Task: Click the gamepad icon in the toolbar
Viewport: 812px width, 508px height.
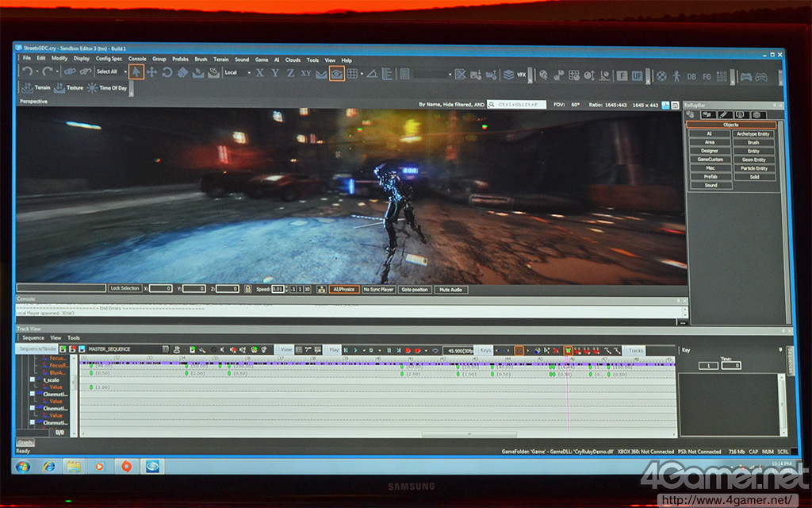Action: point(745,76)
